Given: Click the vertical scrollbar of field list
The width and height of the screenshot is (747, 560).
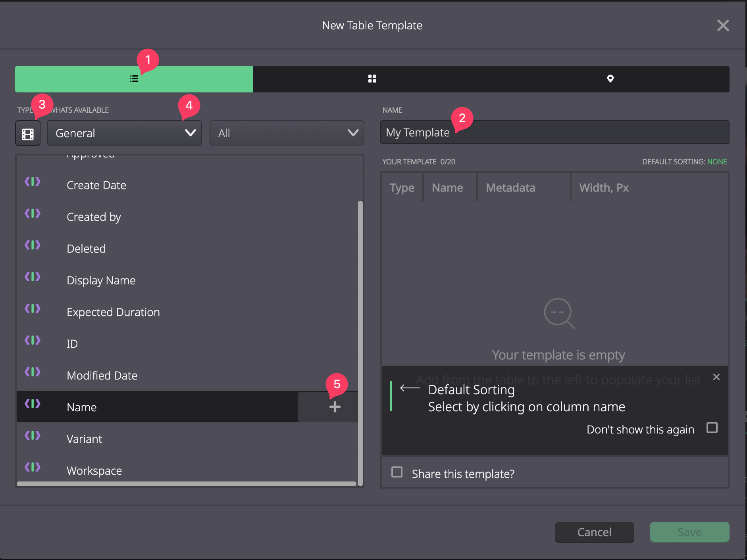Looking at the screenshot, I should (x=360, y=343).
